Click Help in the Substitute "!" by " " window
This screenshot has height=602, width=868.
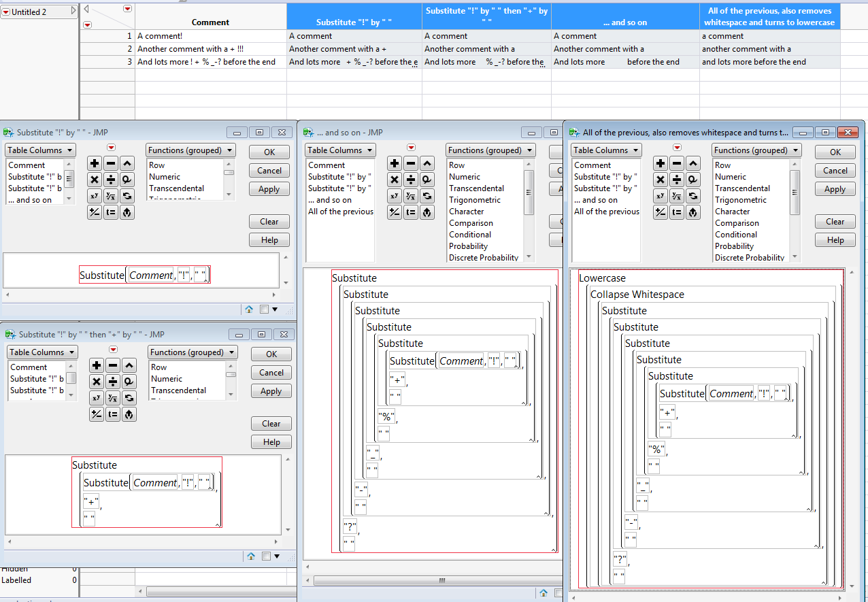pos(269,239)
